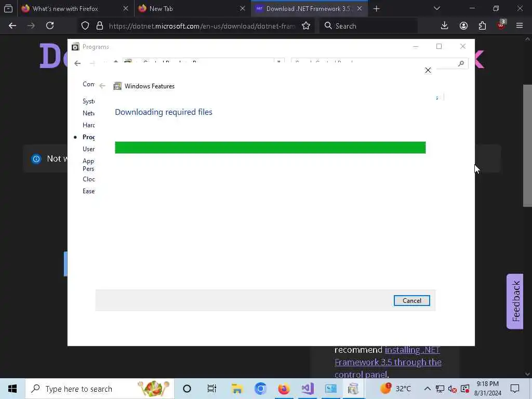532x399 pixels.
Task: Reload the current Firefox page
Action: pos(50,26)
